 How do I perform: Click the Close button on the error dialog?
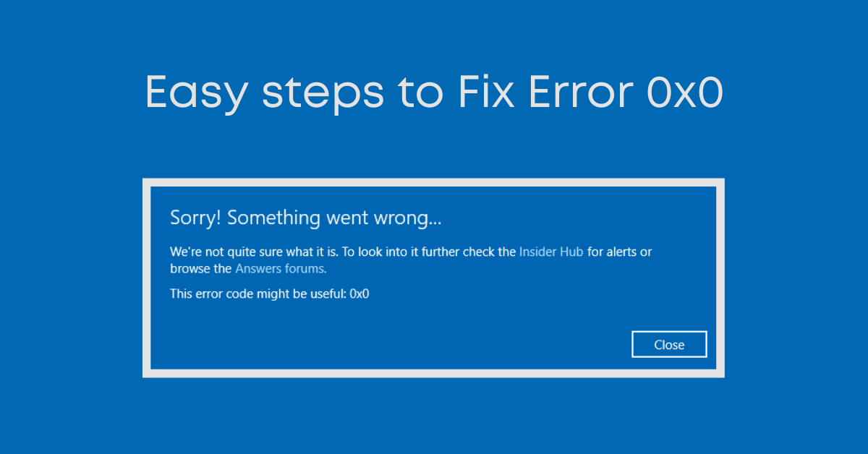[669, 344]
